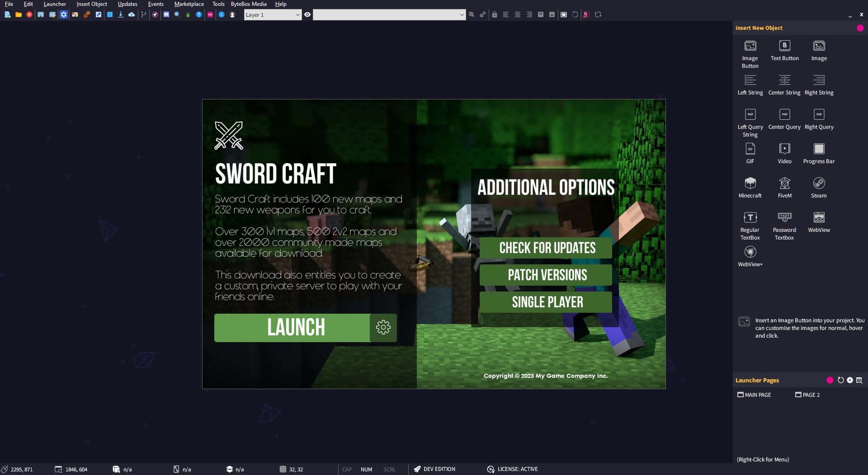Enable center alignment from the toolbar

tap(518, 14)
